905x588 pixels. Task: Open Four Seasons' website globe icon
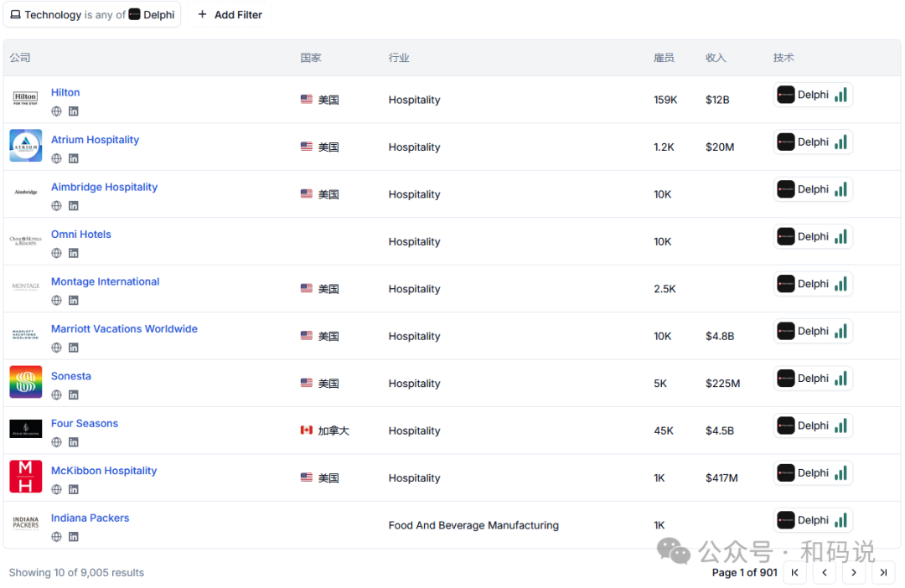[56, 442]
